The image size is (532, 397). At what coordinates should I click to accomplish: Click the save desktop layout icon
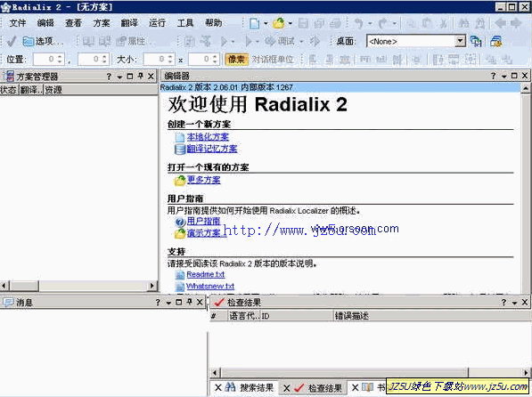476,41
